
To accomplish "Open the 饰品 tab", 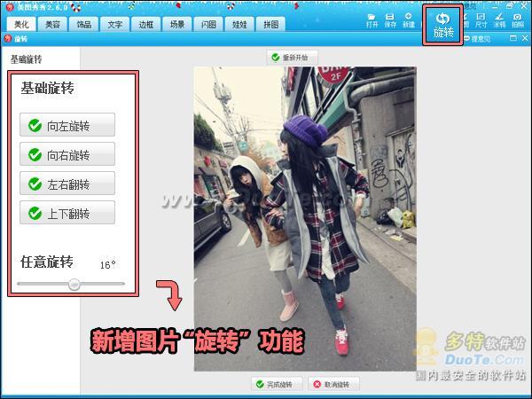I will (x=83, y=25).
